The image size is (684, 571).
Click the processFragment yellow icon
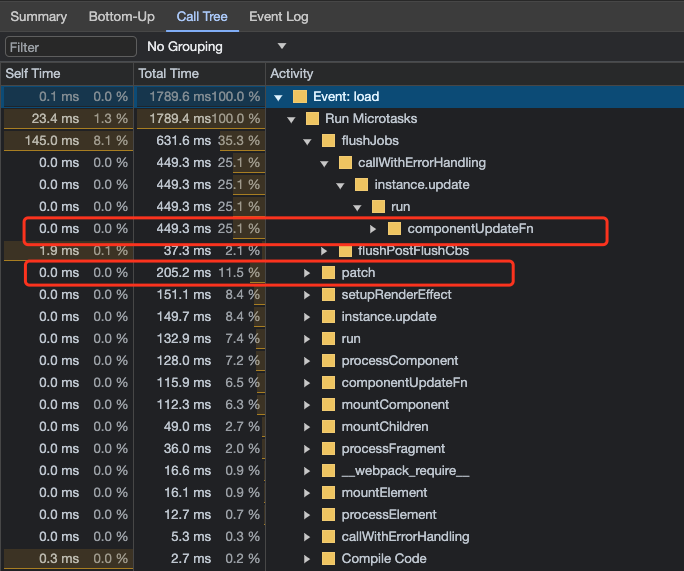[328, 448]
